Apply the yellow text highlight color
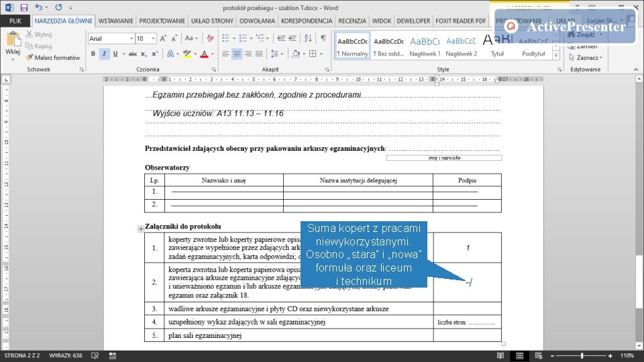644x362 pixels. 187,54
